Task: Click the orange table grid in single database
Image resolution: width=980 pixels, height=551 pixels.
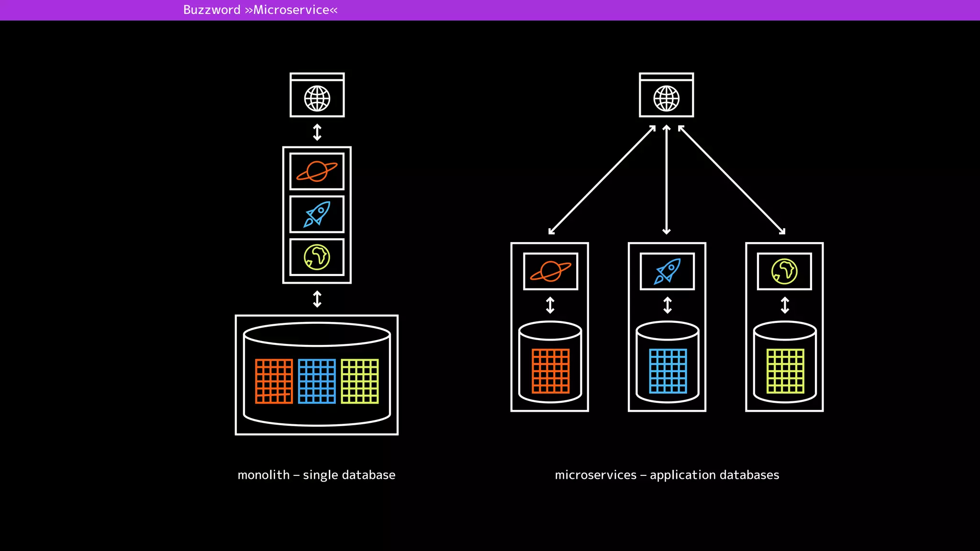Action: coord(274,381)
